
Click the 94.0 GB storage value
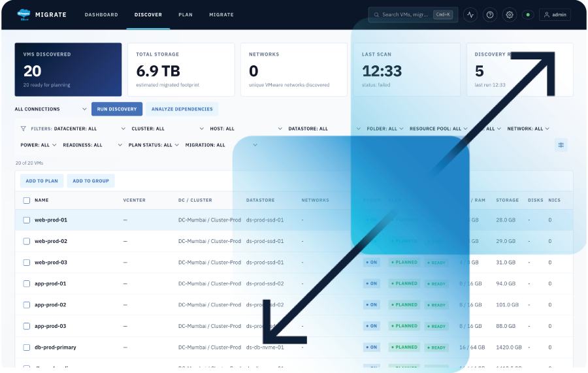click(x=506, y=284)
